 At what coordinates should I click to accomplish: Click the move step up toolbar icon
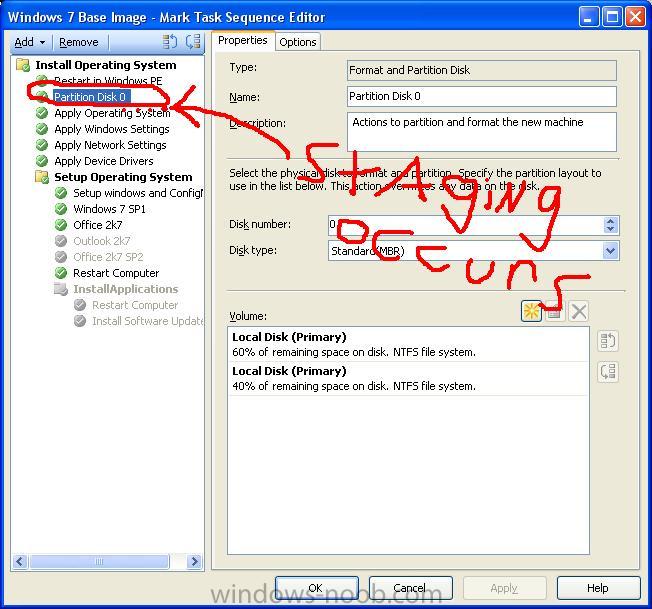tap(169, 42)
